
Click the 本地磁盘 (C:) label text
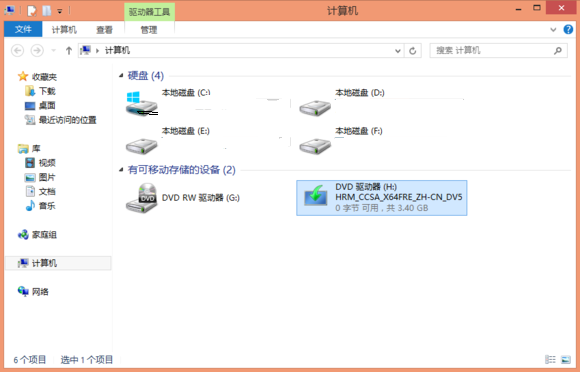(186, 92)
